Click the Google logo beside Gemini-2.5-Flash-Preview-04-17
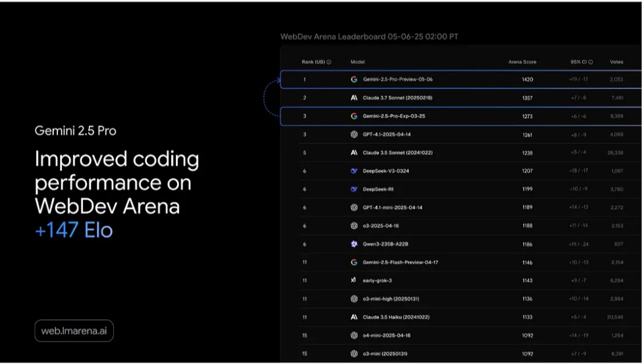The width and height of the screenshot is (644, 364). point(354,262)
